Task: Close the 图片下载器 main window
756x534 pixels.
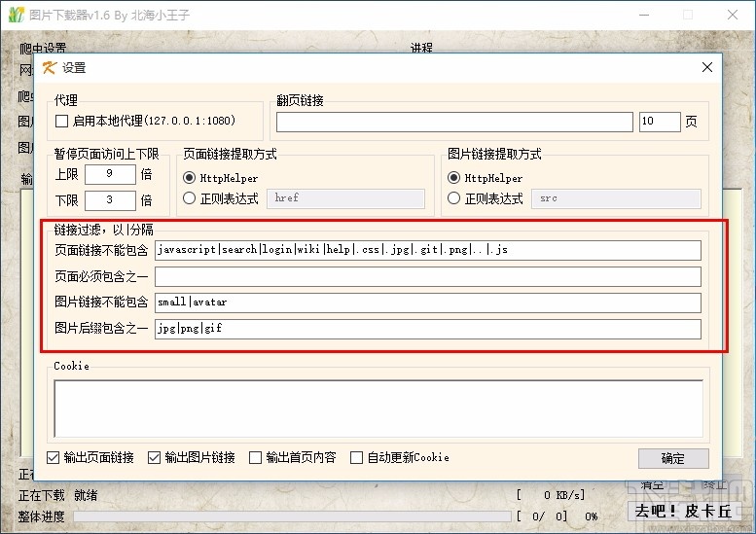Action: [733, 15]
